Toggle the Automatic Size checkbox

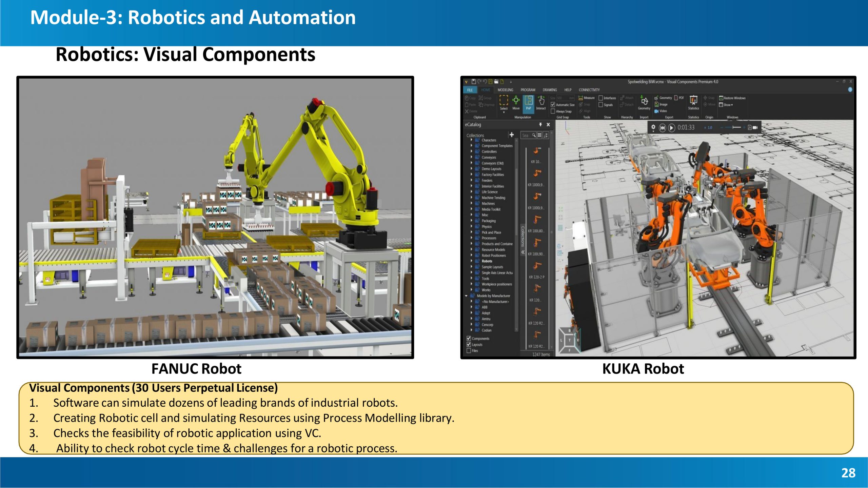pyautogui.click(x=553, y=105)
